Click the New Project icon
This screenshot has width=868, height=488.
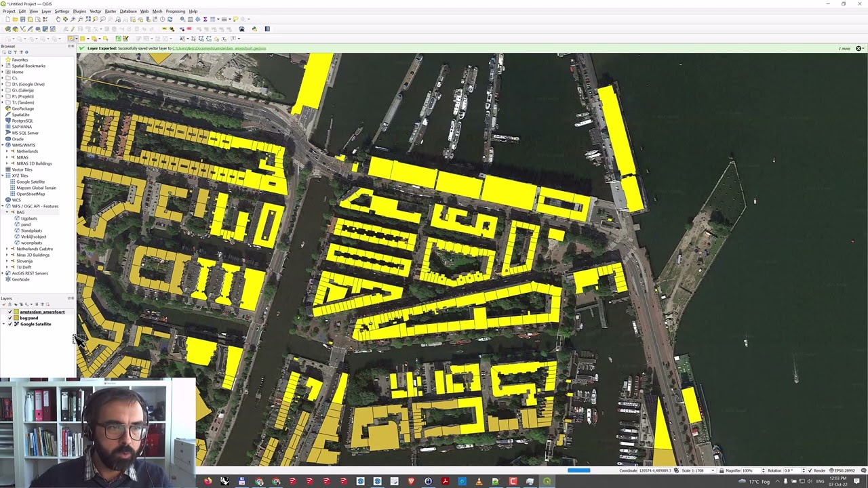coord(7,19)
